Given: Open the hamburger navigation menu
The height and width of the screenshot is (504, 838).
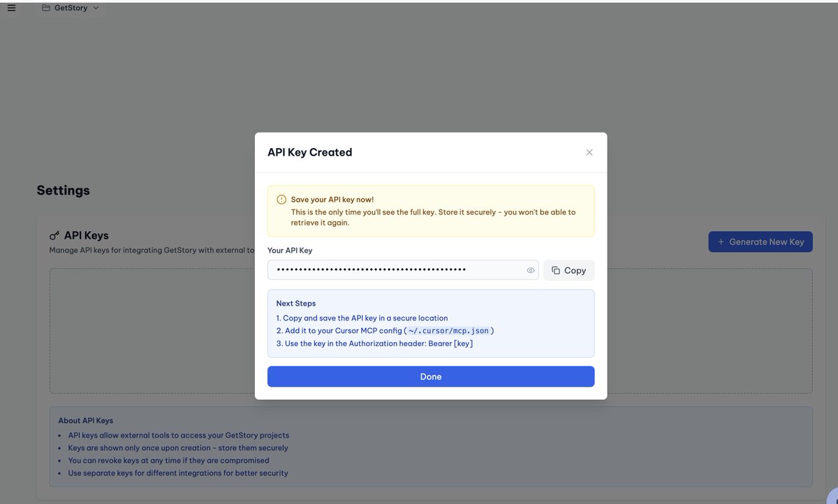Looking at the screenshot, I should point(11,8).
